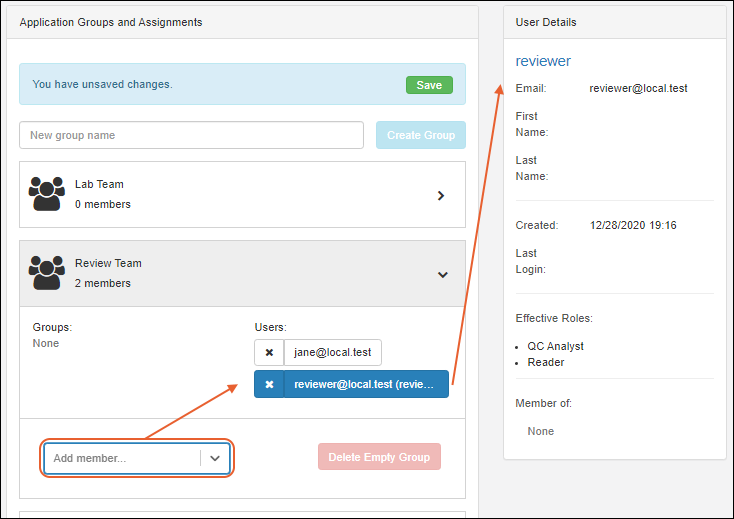
Task: Focus the New group name field
Action: click(191, 135)
